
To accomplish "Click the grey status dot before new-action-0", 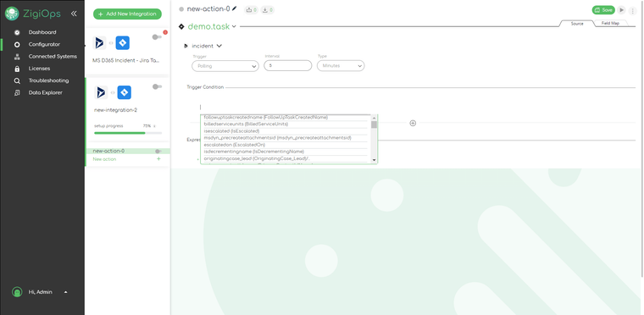I will 181,9.
